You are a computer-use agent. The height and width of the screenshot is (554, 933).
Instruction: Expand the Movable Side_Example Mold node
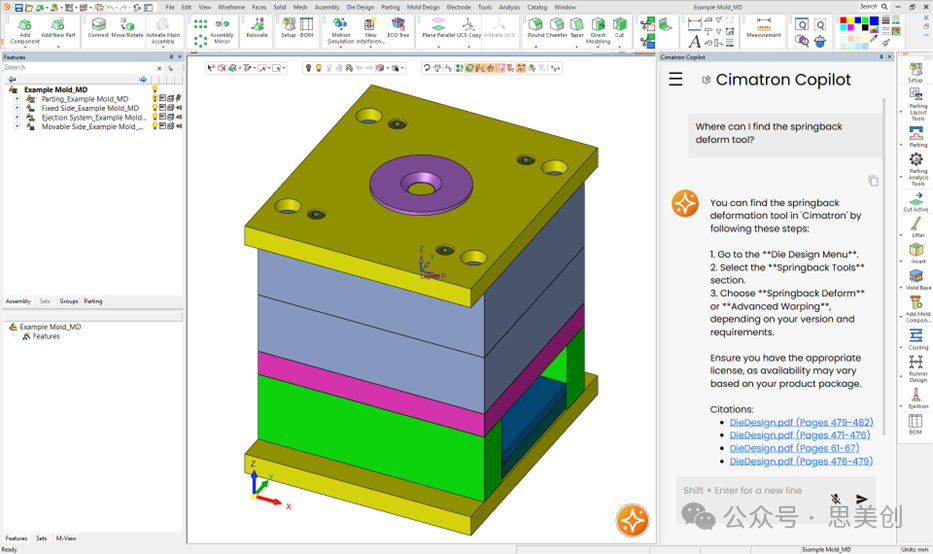click(x=17, y=126)
